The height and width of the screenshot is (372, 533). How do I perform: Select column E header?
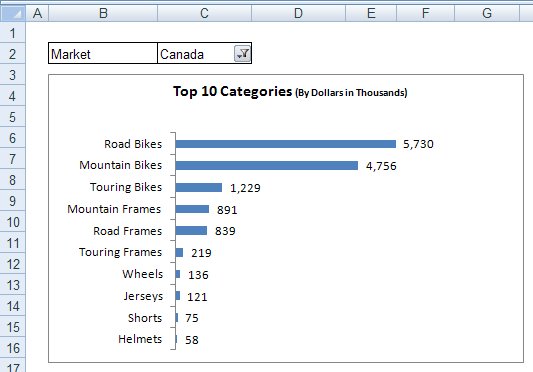coord(371,14)
